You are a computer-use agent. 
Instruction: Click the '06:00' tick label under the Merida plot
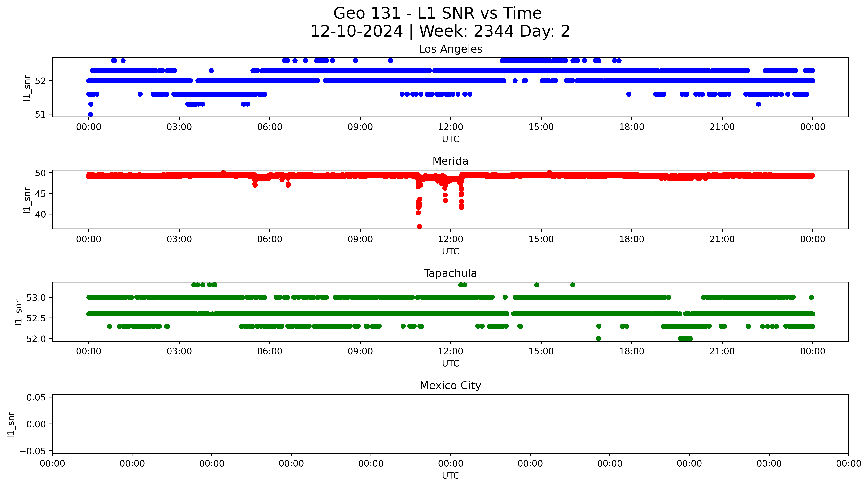270,239
